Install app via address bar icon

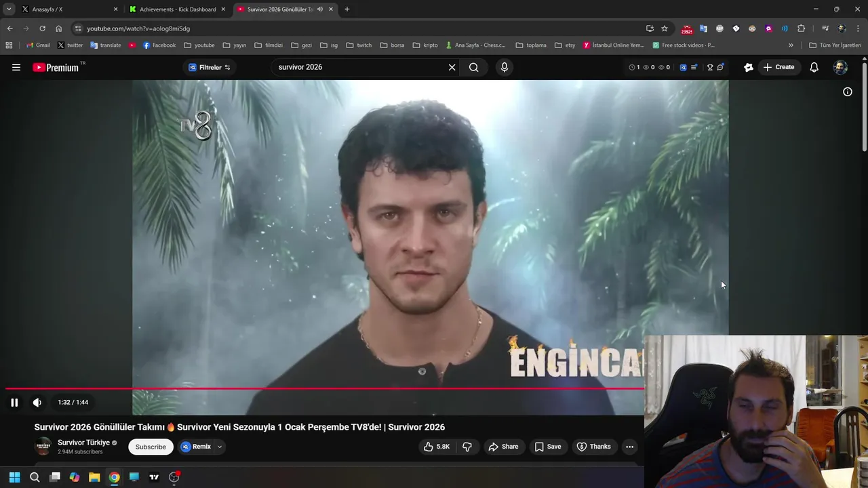point(650,28)
